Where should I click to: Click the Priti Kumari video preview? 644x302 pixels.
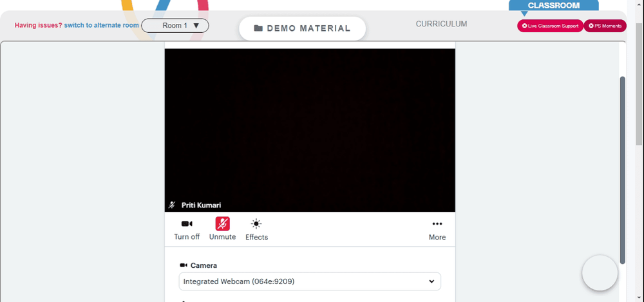310,130
